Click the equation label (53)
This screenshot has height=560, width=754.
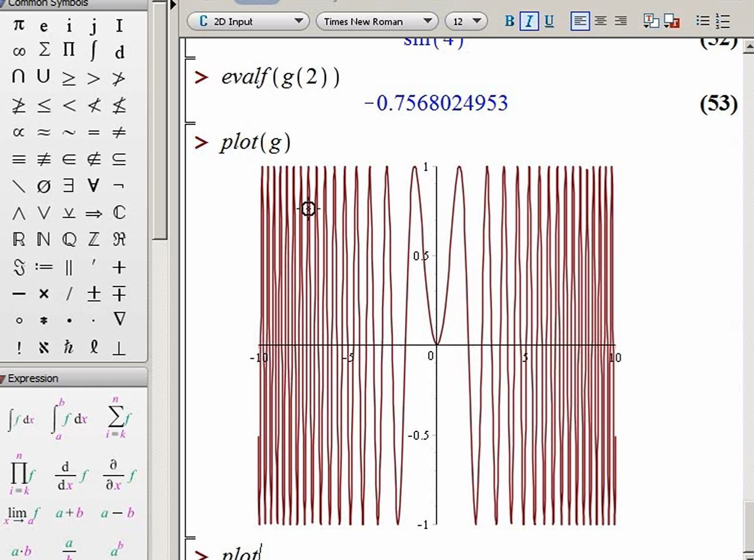click(x=718, y=104)
